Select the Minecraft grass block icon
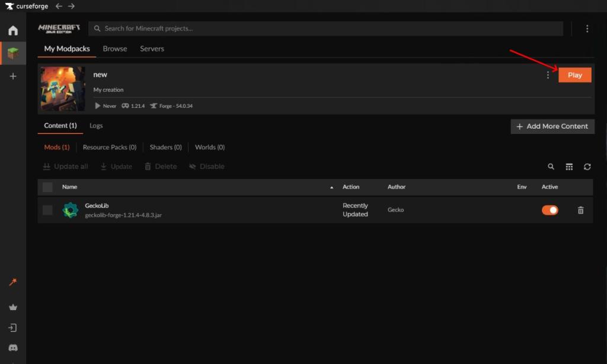This screenshot has height=364, width=607. pyautogui.click(x=13, y=54)
